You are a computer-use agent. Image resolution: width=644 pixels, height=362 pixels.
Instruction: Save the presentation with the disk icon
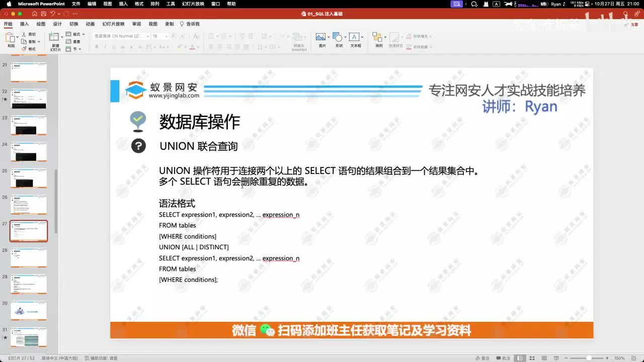(x=43, y=14)
